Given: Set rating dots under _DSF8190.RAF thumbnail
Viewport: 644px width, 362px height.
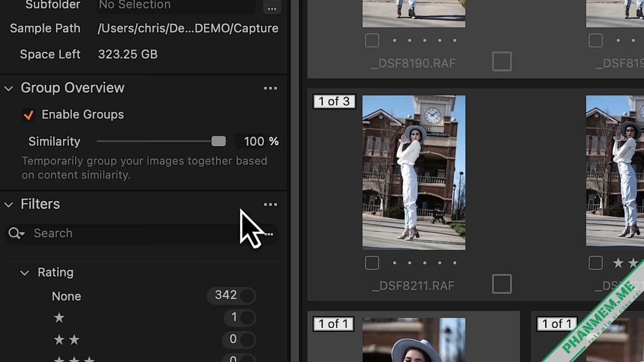Looking at the screenshot, I should pos(425,40).
